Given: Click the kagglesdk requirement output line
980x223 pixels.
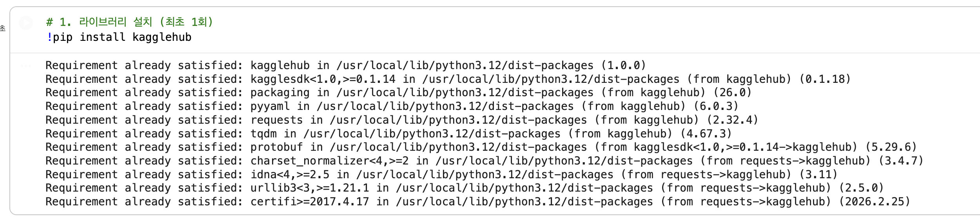Looking at the screenshot, I should point(448,79).
